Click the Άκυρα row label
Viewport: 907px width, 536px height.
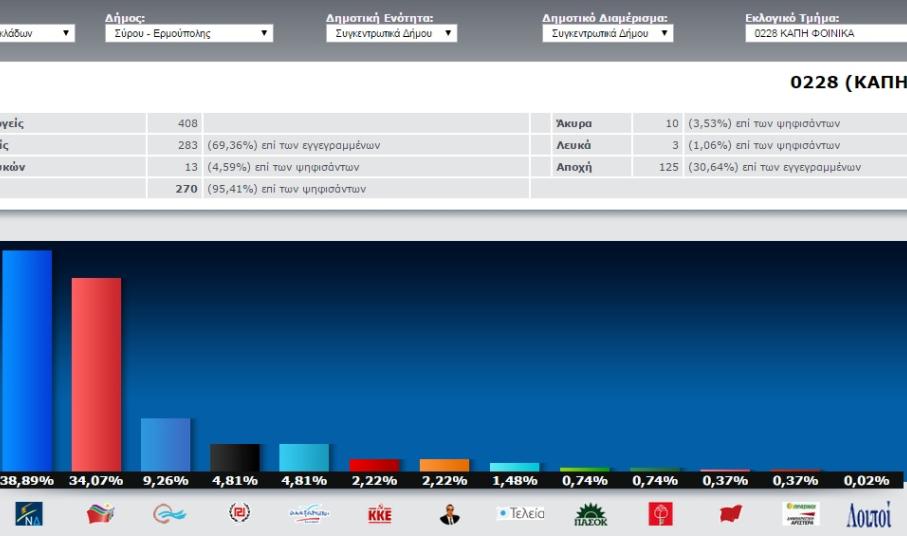click(x=574, y=123)
